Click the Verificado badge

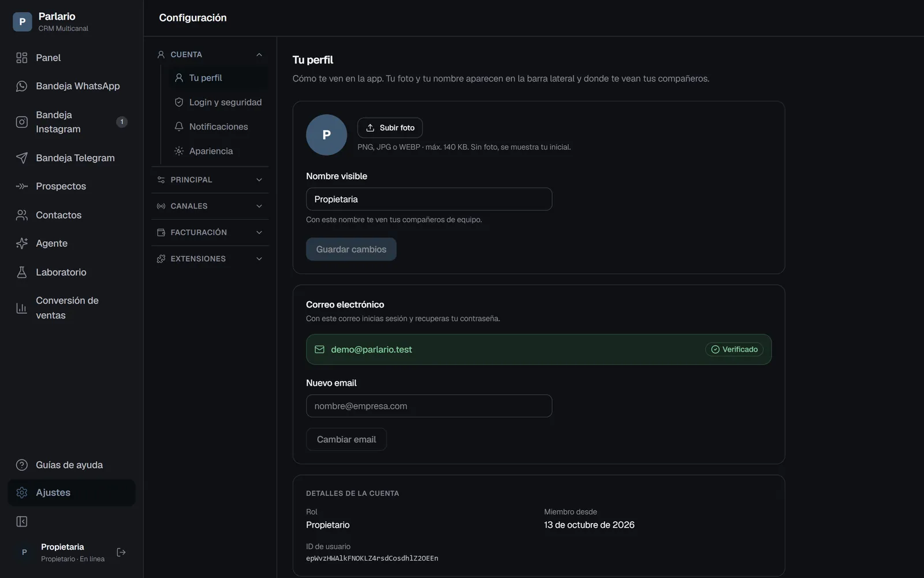point(734,349)
